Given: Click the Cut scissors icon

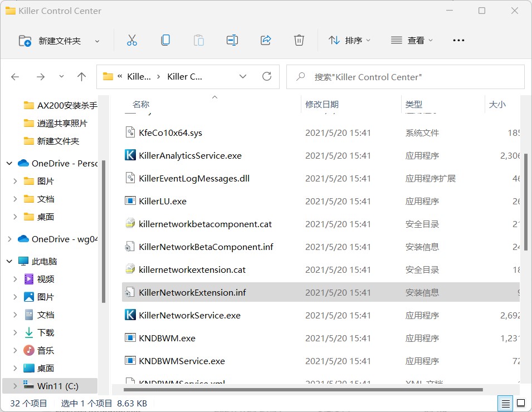Looking at the screenshot, I should point(131,40).
